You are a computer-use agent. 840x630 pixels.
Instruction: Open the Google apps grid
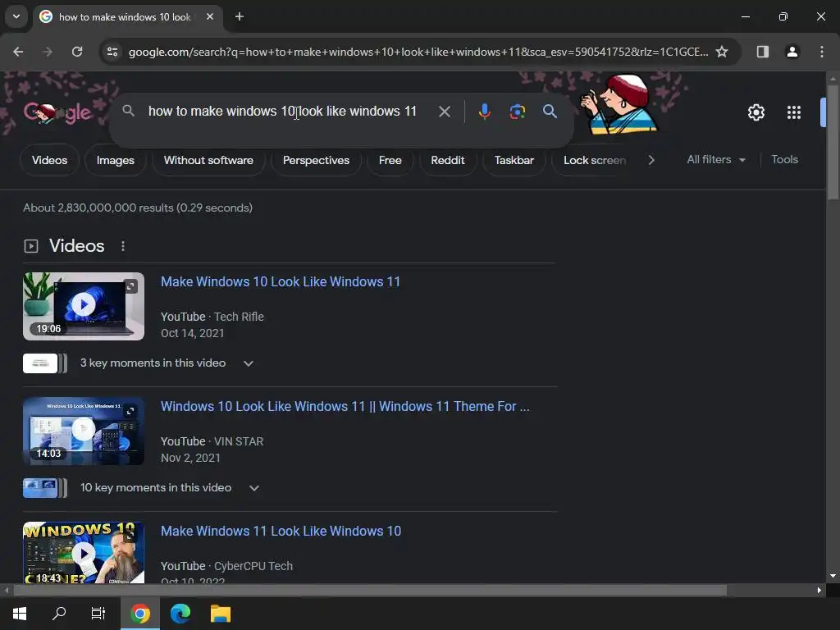pos(794,112)
